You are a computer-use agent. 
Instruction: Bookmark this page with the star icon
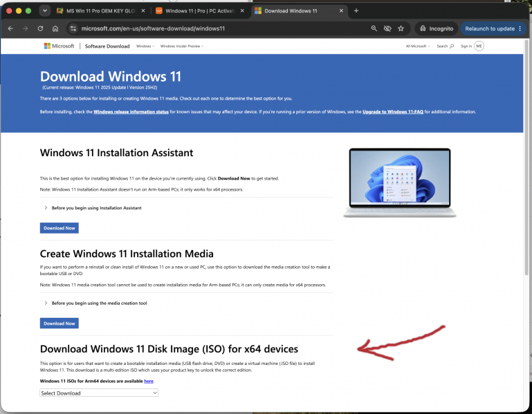click(401, 29)
